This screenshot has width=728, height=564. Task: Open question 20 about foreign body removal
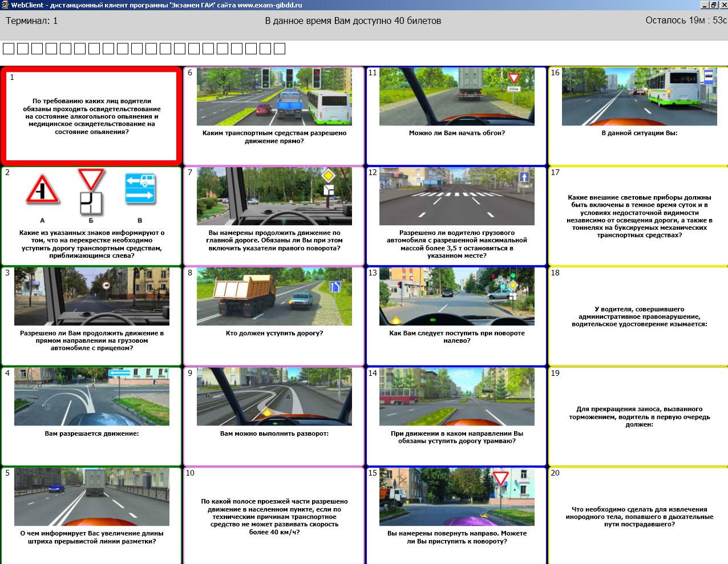click(639, 517)
